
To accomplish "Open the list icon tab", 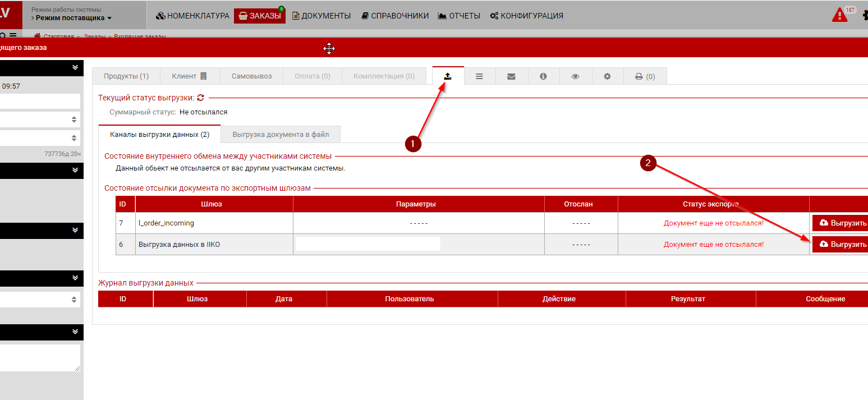I will (479, 76).
